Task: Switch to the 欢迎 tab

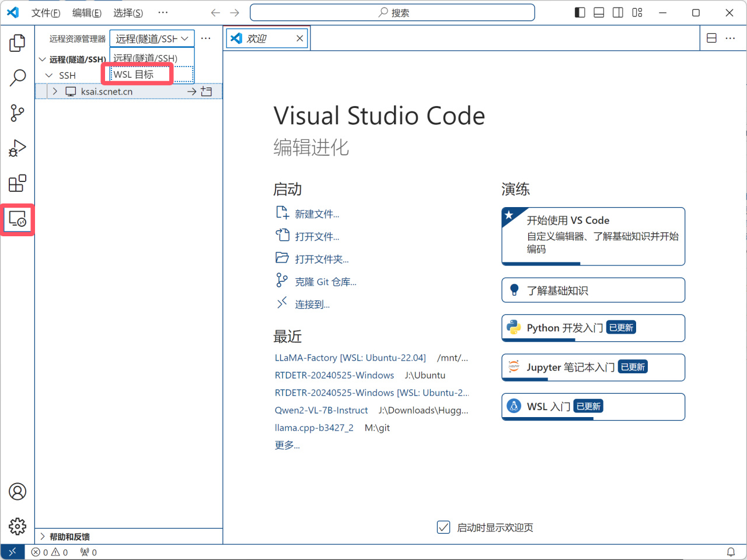Action: (267, 38)
